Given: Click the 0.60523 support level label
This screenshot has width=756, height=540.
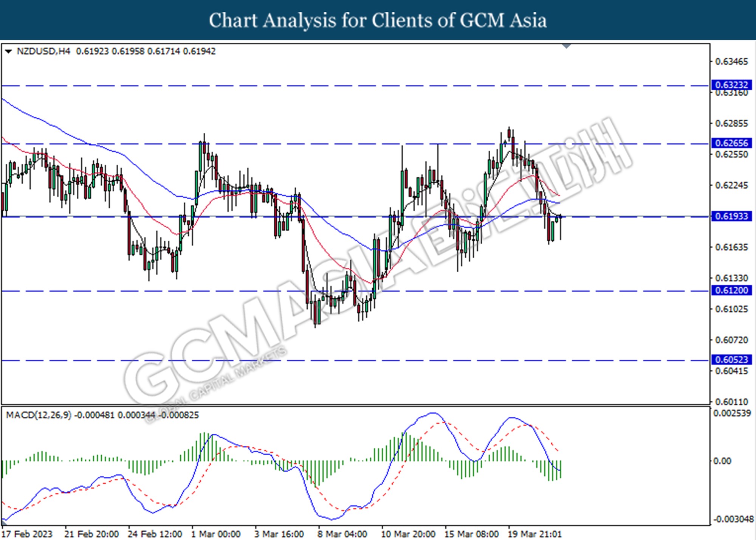Looking at the screenshot, I should tap(732, 359).
